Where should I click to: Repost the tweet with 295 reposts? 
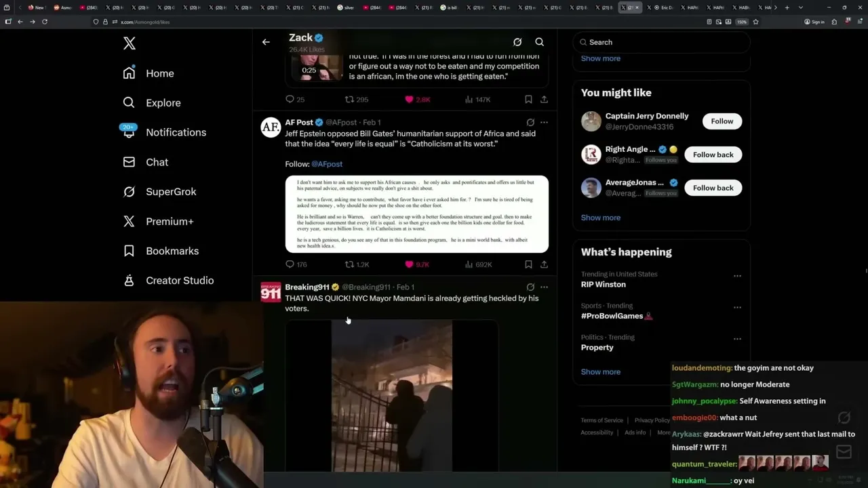click(357, 100)
